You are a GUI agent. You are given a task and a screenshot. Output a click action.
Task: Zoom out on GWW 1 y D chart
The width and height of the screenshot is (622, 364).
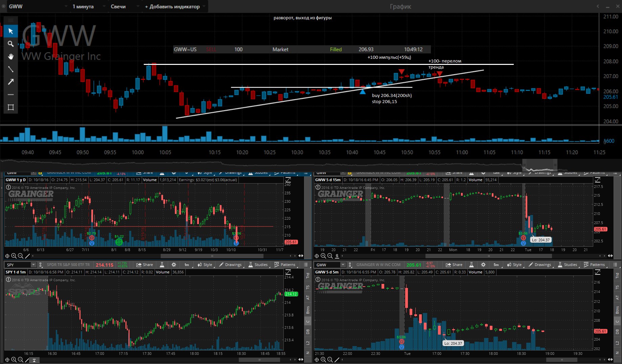tap(21, 256)
